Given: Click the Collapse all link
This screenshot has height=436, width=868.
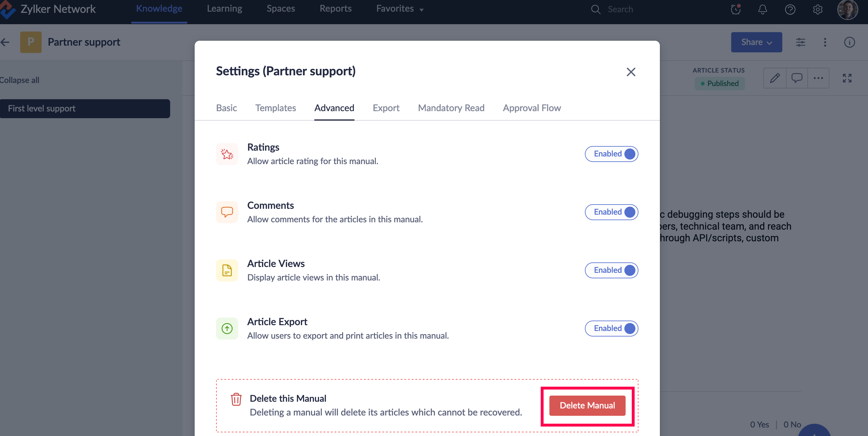Looking at the screenshot, I should point(20,80).
